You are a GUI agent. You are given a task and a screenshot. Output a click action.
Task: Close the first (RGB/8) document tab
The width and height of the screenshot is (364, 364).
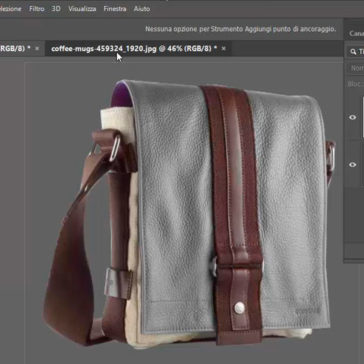point(37,49)
